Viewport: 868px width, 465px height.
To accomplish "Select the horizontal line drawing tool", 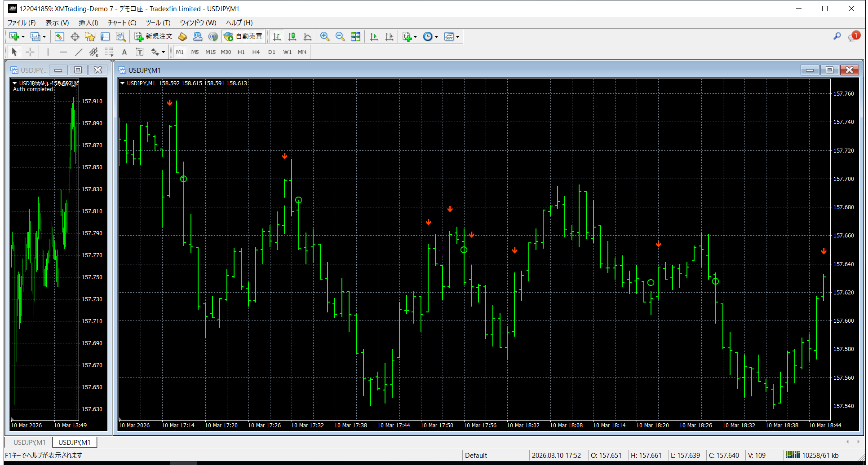I will click(x=63, y=52).
